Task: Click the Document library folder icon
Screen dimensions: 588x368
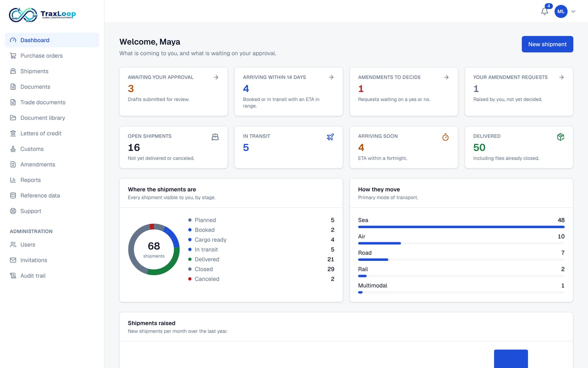Action: 13,118
